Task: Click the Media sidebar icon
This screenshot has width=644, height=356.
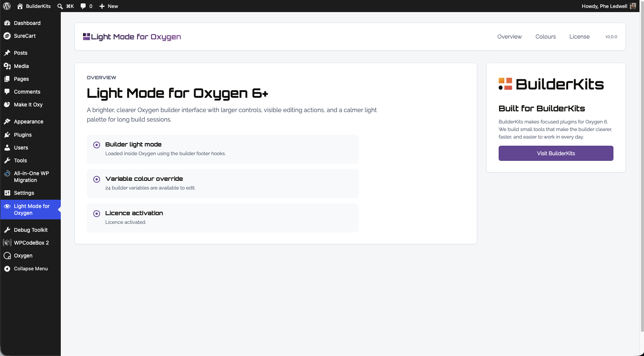Action: coord(7,66)
